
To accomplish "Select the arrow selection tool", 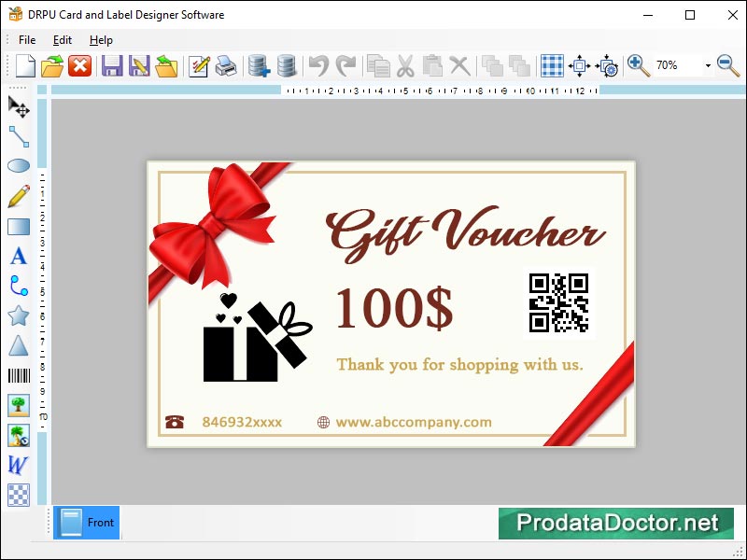I will (19, 106).
